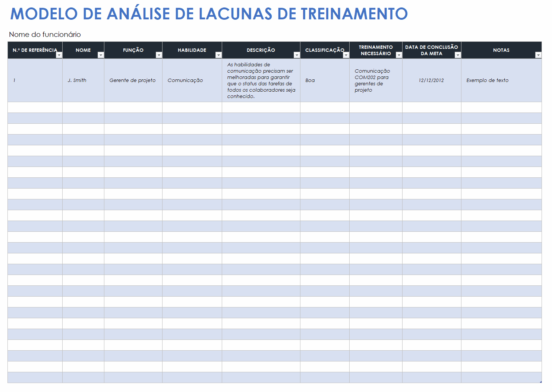Click the '12/12/2012' date cell
Image resolution: width=552 pixels, height=392 pixels.
tap(432, 80)
